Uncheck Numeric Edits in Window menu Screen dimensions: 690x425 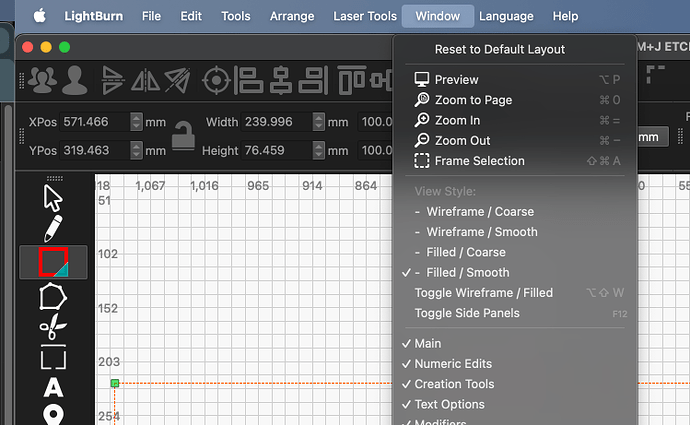pyautogui.click(x=453, y=364)
